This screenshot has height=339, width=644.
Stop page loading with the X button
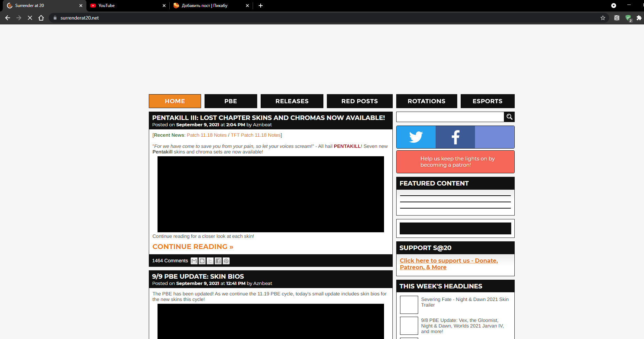pos(30,18)
